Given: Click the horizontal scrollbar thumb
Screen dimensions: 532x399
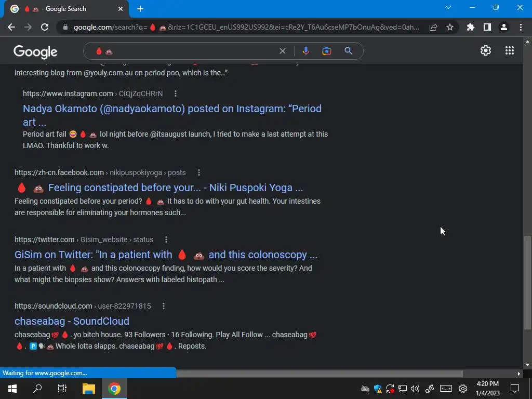Looking at the screenshot, I should [x=320, y=374].
